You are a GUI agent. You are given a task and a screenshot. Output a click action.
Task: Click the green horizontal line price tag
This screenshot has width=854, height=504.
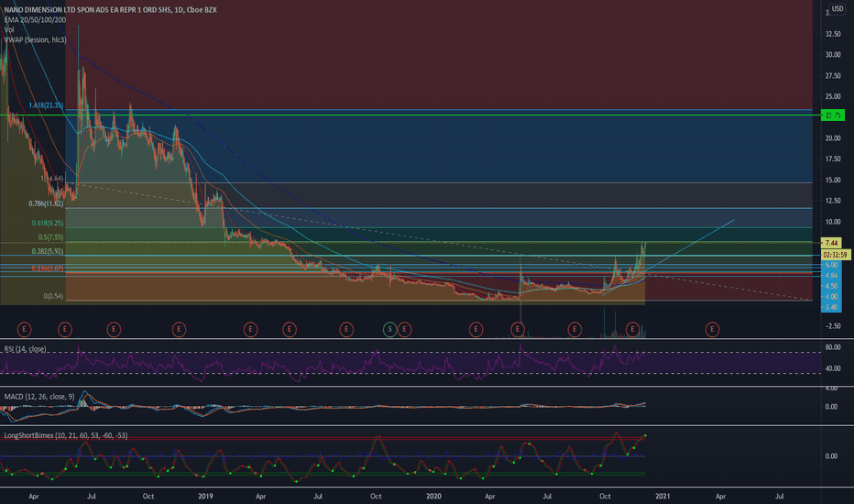(833, 115)
